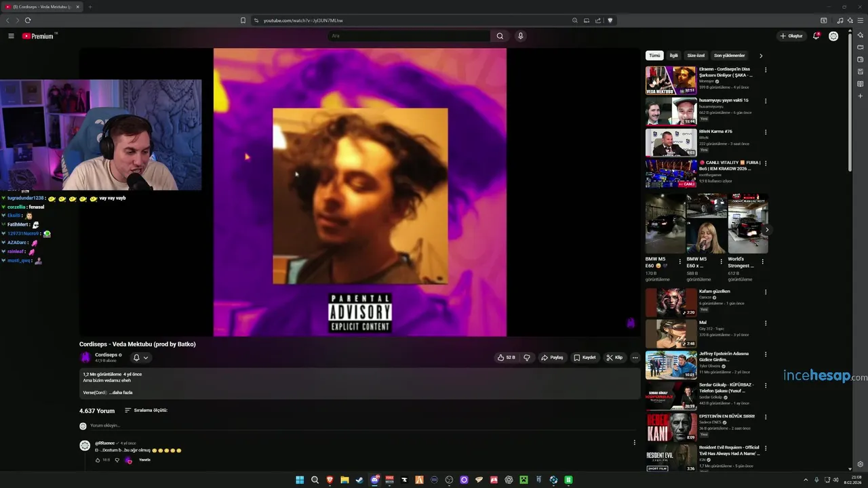
Task: Click the Oluştur create button
Action: coord(791,36)
